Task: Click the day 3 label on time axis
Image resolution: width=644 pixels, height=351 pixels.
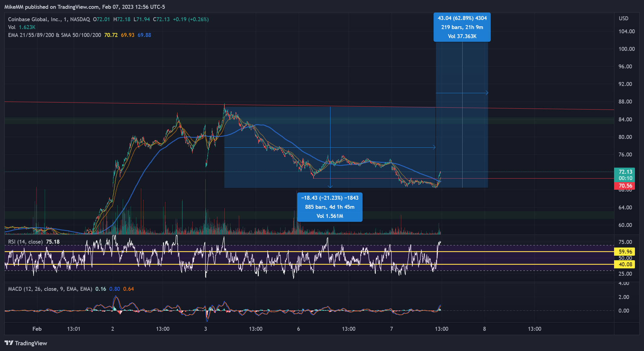Action: click(x=206, y=329)
